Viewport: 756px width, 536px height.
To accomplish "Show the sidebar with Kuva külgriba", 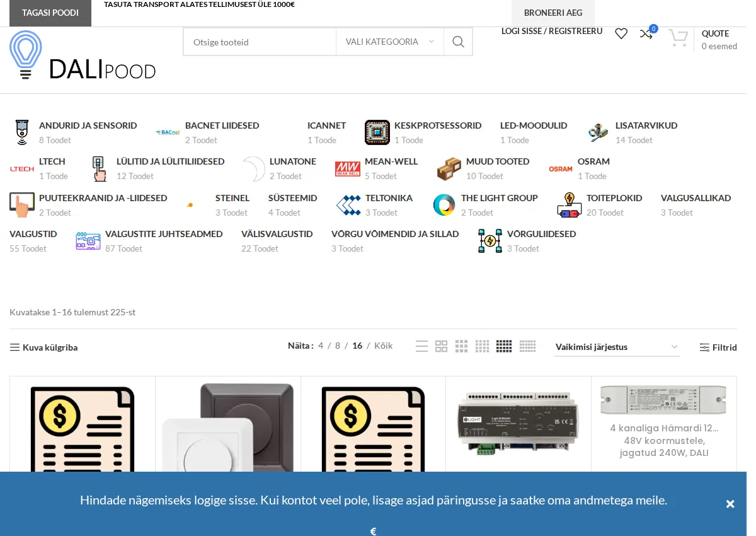I will [43, 347].
